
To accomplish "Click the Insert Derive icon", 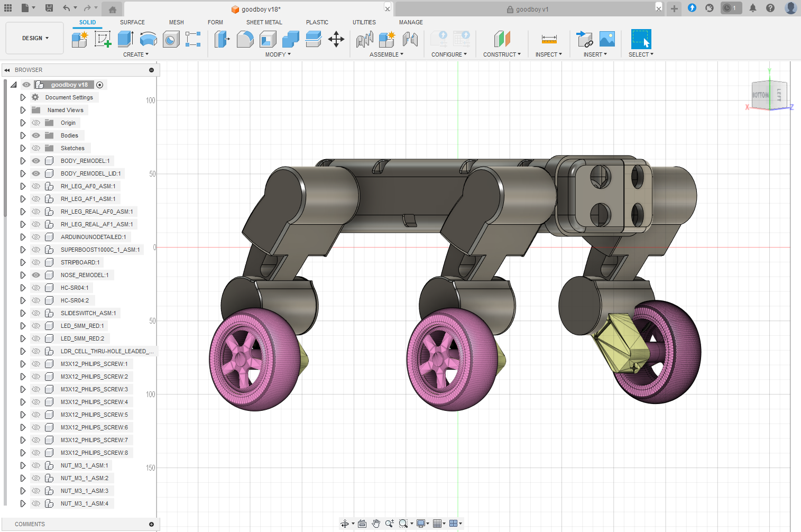I will tap(584, 39).
